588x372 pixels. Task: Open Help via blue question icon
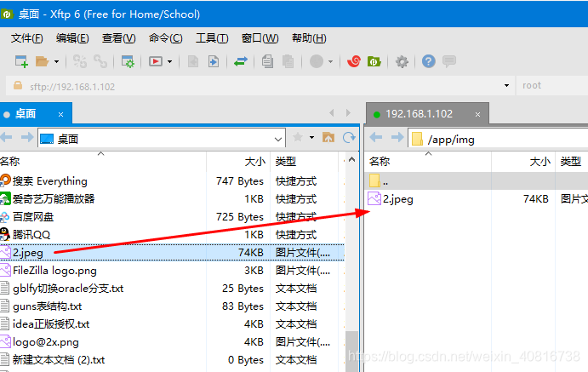[429, 61]
